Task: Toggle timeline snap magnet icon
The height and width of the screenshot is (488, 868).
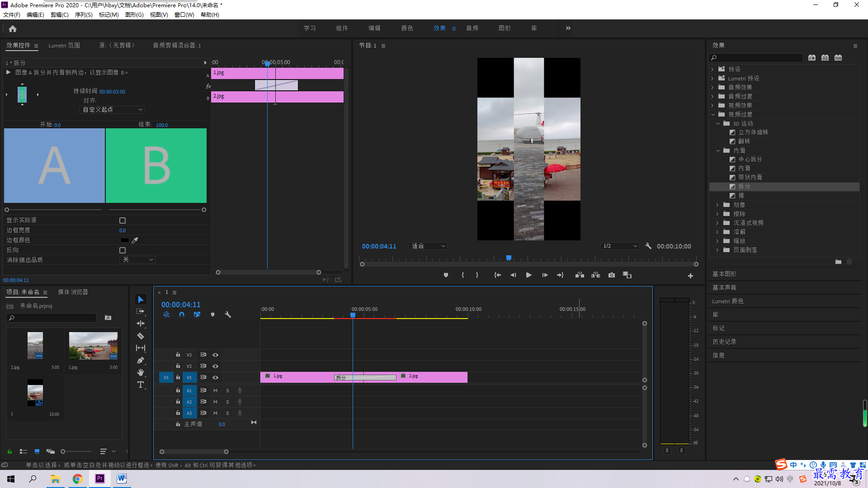Action: pos(182,314)
